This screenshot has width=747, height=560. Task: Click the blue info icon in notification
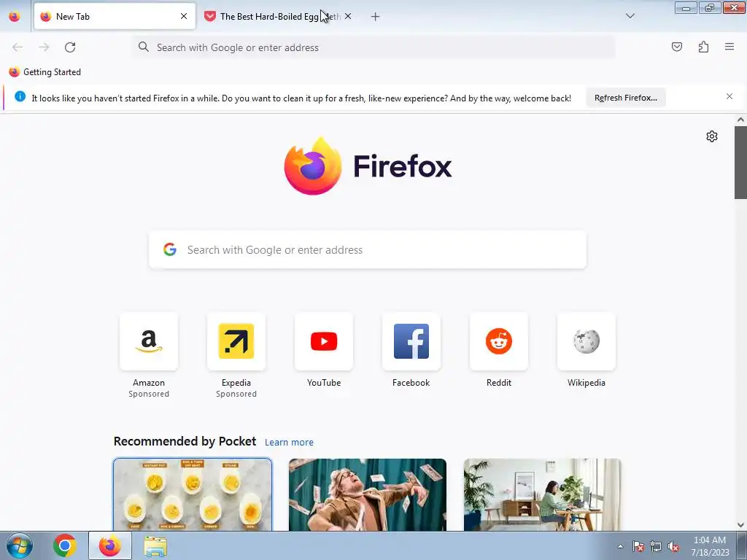(x=20, y=97)
